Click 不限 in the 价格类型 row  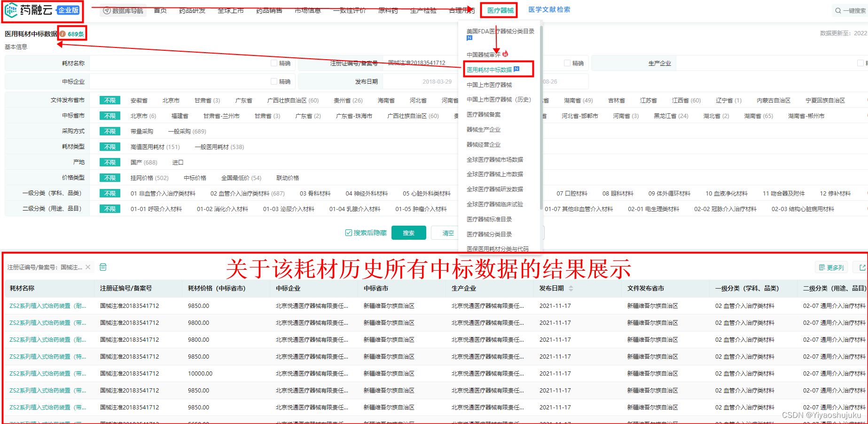[110, 178]
